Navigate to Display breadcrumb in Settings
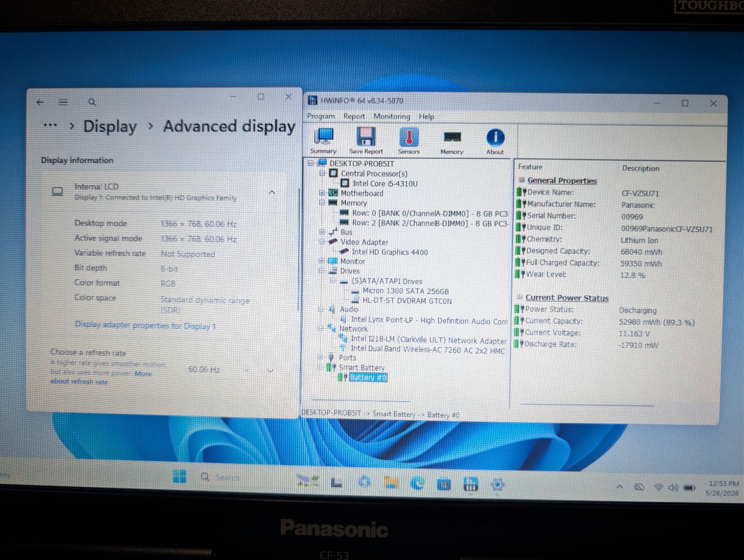 click(110, 127)
